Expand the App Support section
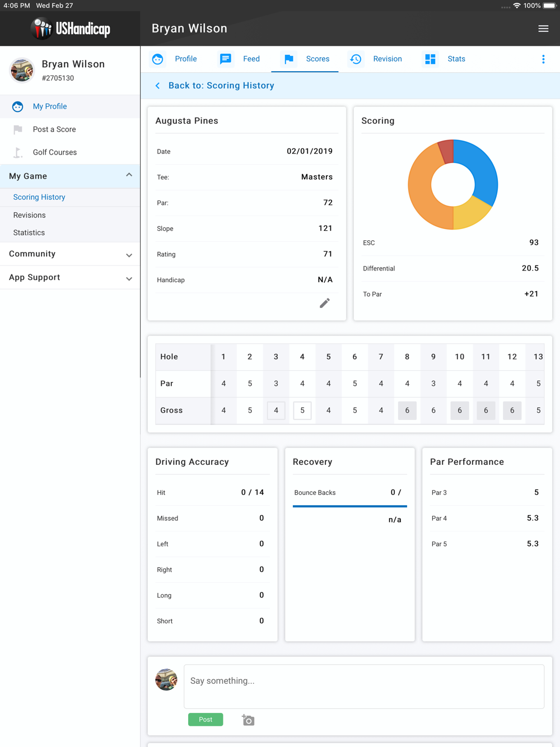Screen dimensions: 560x747 pyautogui.click(x=129, y=278)
